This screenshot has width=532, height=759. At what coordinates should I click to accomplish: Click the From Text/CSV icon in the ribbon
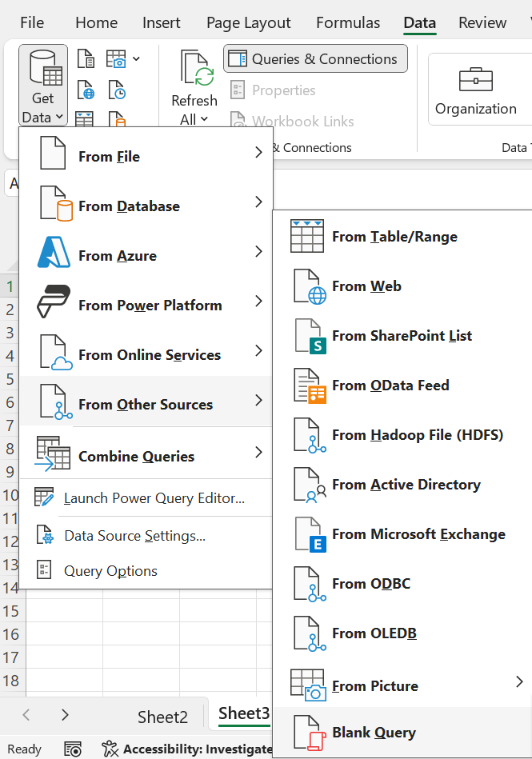click(86, 58)
